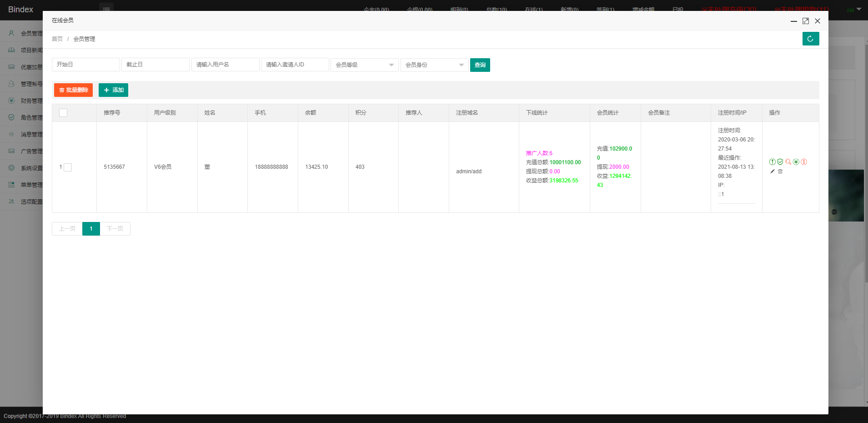Click the red dollar circle icon
The height and width of the screenshot is (423, 868).
pyautogui.click(x=804, y=162)
